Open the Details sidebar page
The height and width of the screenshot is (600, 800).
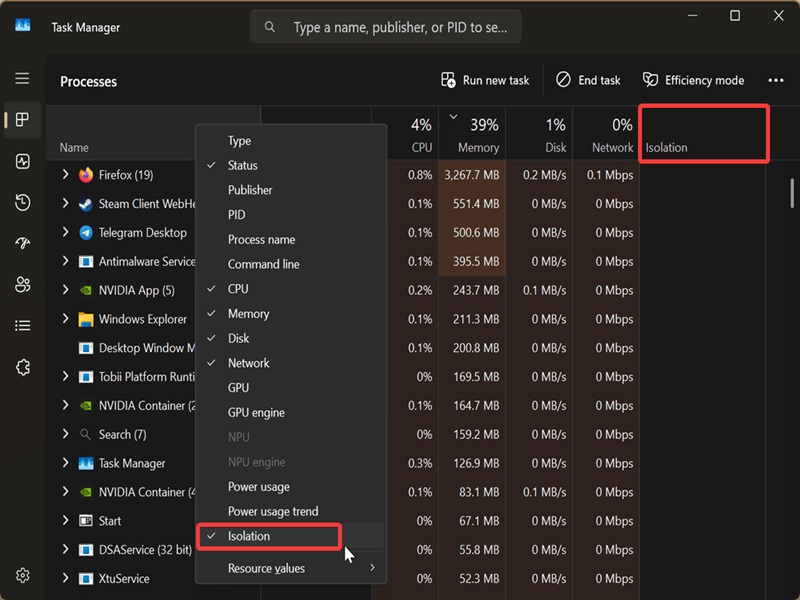22,326
